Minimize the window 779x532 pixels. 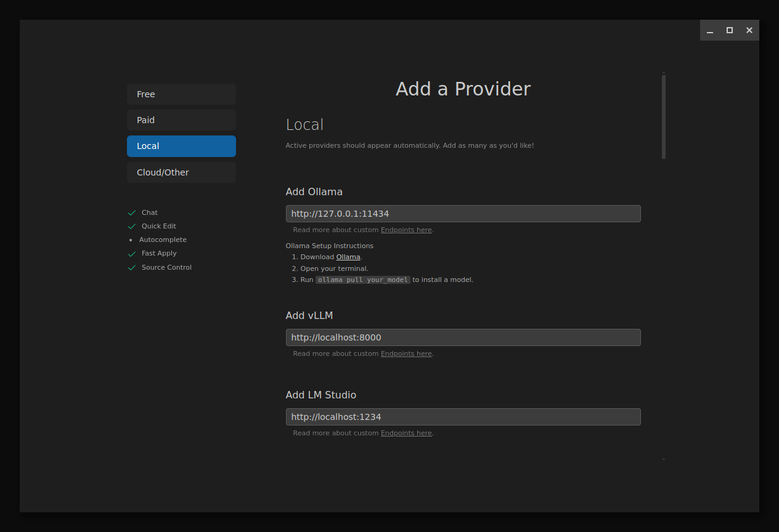click(710, 30)
